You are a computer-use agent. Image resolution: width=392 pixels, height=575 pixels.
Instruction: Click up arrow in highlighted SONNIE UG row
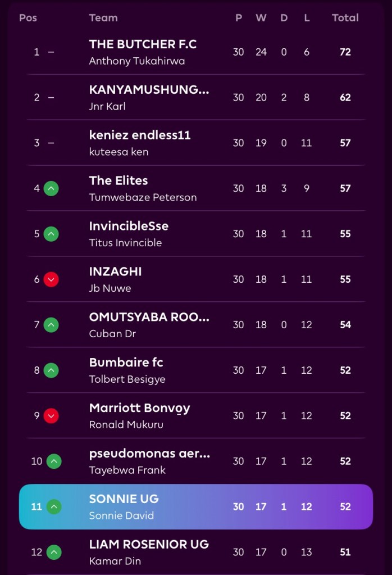[54, 507]
